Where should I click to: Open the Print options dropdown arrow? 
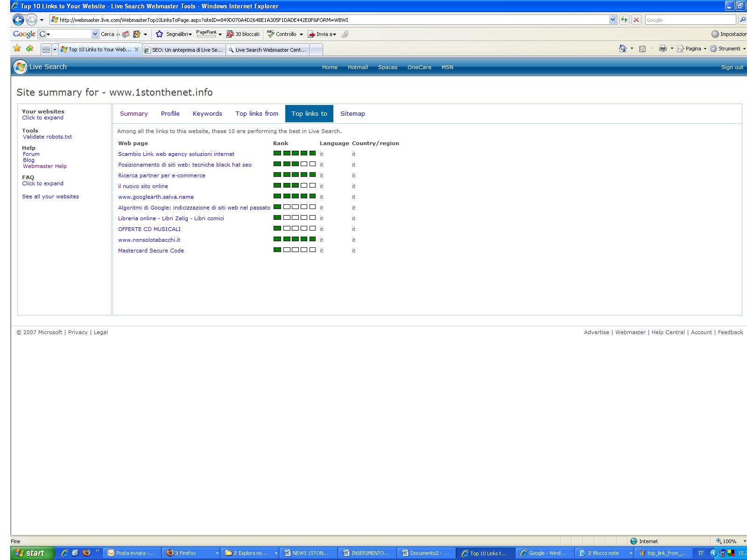pyautogui.click(x=672, y=49)
